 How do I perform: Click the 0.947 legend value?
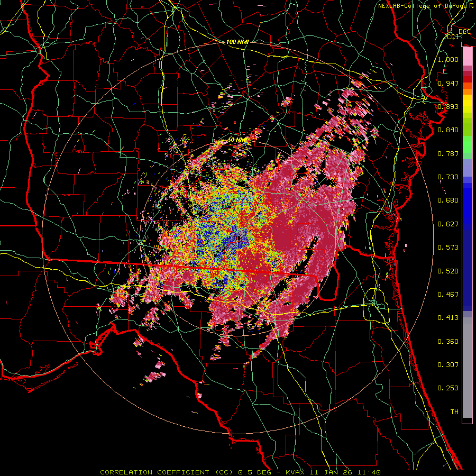448,83
